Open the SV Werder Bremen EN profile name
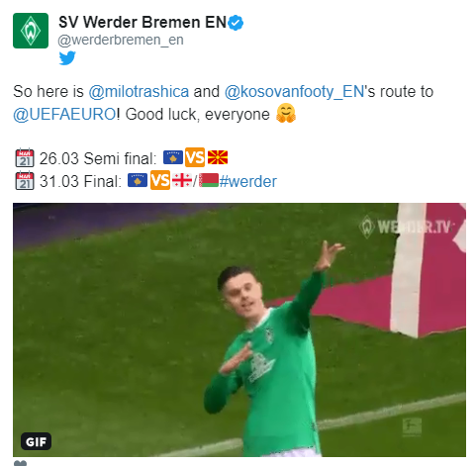Screen dimensions: 476x466 click(143, 22)
